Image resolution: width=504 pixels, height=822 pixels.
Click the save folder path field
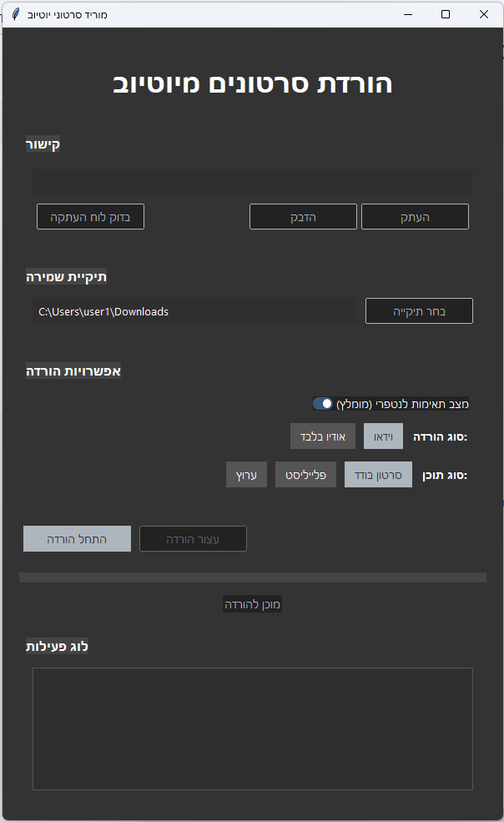point(194,311)
